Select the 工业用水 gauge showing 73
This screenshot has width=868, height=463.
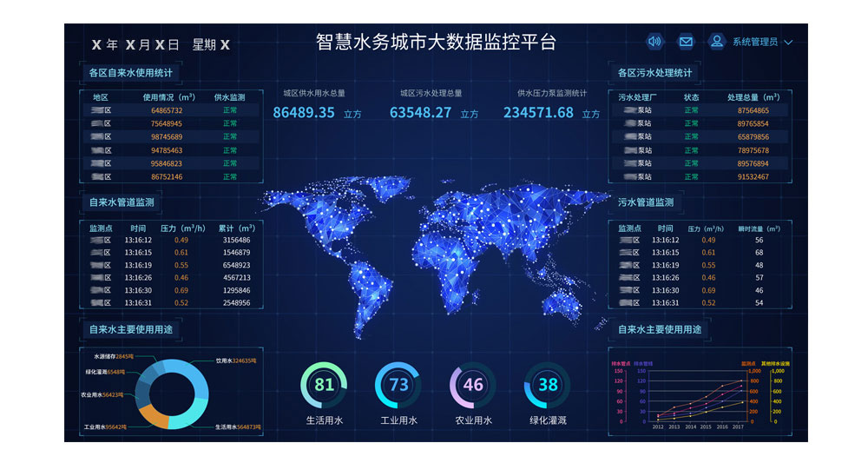[398, 385]
